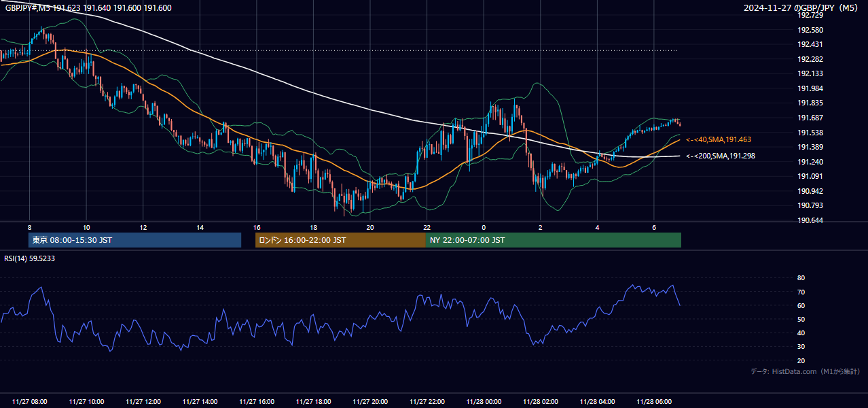The image size is (868, 408).
Task: Click hour label 14 under the price chart
Action: click(x=200, y=227)
